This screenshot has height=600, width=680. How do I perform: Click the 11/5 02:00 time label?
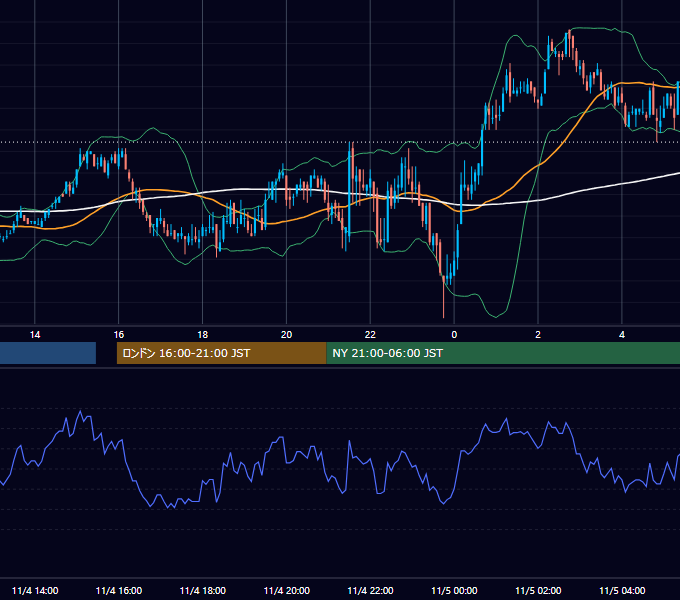(538, 590)
